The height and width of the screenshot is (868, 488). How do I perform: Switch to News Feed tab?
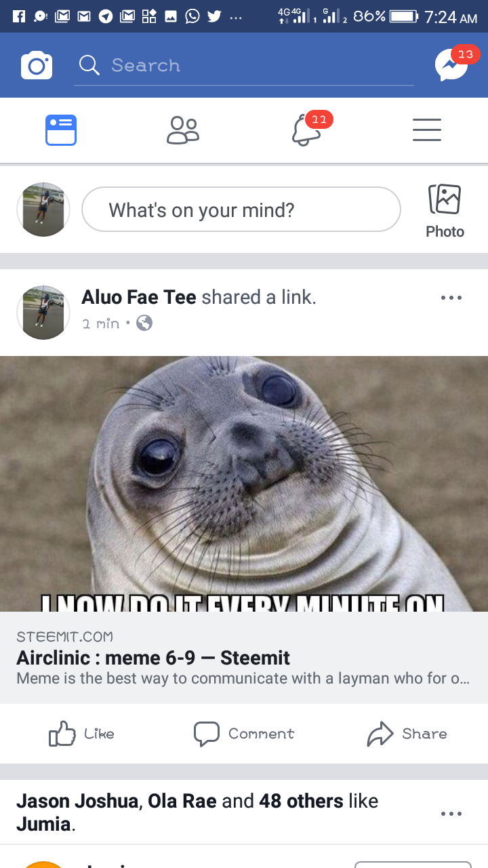coord(61,130)
